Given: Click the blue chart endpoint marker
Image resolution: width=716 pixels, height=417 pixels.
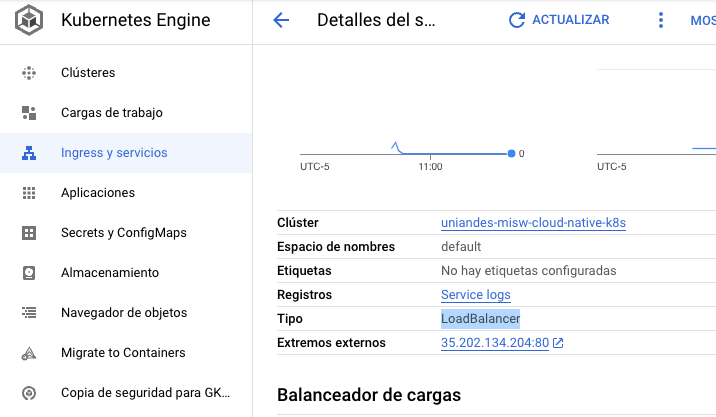Looking at the screenshot, I should pyautogui.click(x=511, y=153).
